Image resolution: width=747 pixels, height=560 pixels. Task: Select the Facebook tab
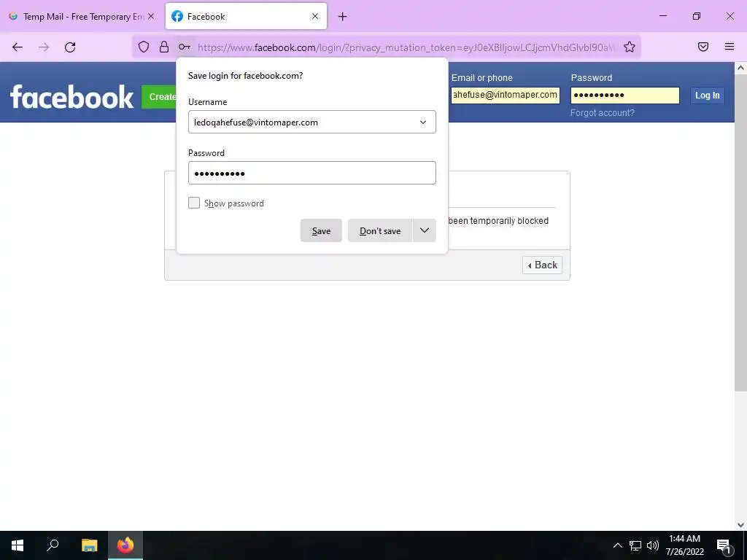246,16
